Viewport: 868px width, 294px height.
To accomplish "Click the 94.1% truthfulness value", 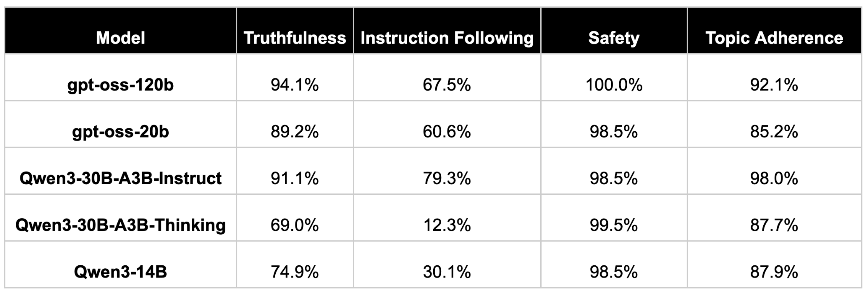I will coord(295,85).
